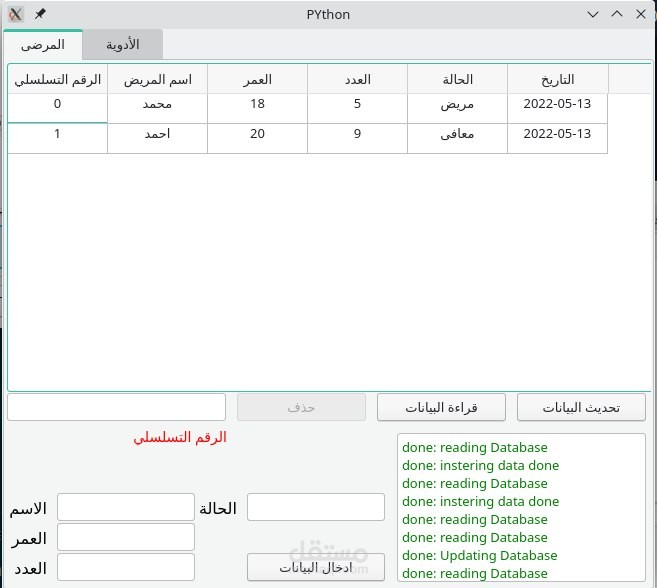Minimize window with down chevron icon

(593, 15)
